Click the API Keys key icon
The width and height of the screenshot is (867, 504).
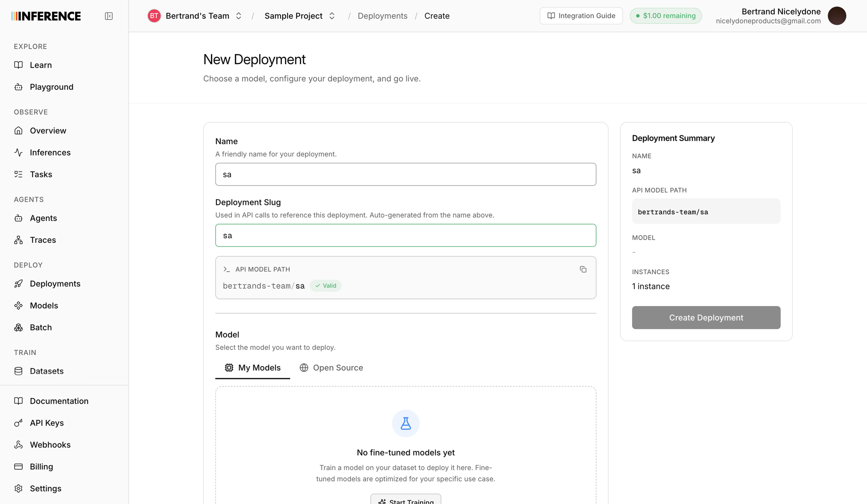pos(18,423)
